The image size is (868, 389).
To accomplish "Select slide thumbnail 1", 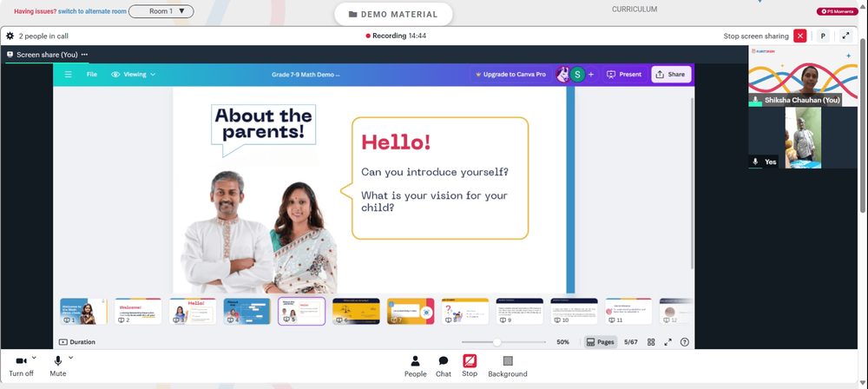I will click(83, 312).
